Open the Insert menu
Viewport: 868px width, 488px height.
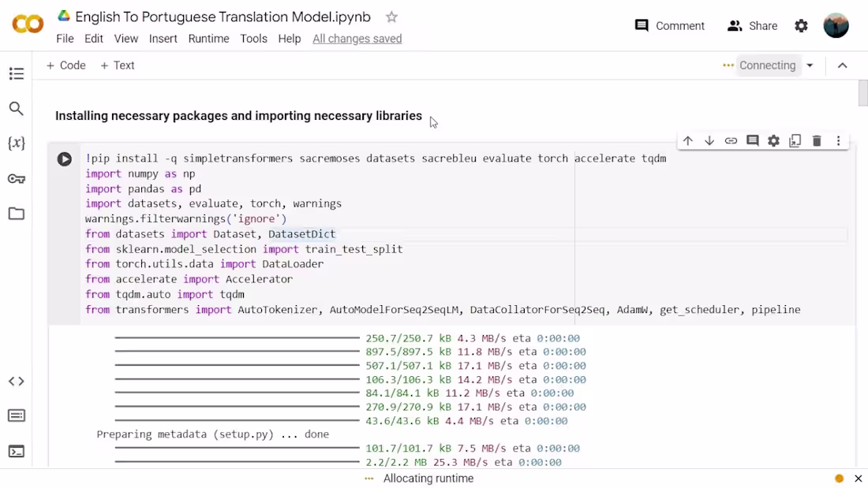pos(163,38)
